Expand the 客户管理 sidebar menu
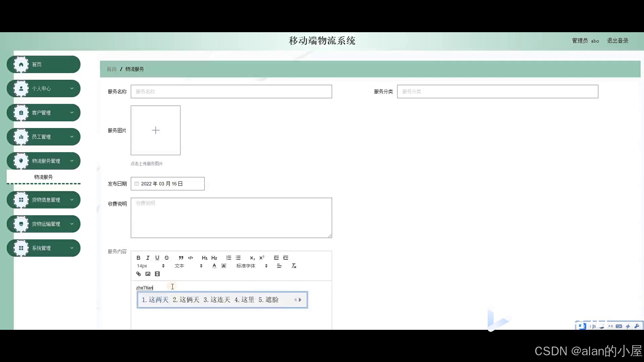This screenshot has width=644, height=362. [44, 113]
